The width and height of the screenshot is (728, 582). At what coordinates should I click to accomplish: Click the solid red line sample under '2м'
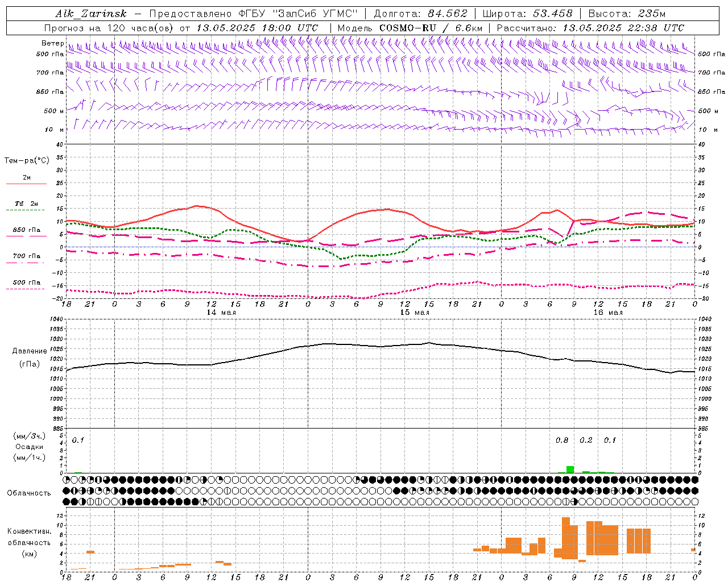point(26,184)
